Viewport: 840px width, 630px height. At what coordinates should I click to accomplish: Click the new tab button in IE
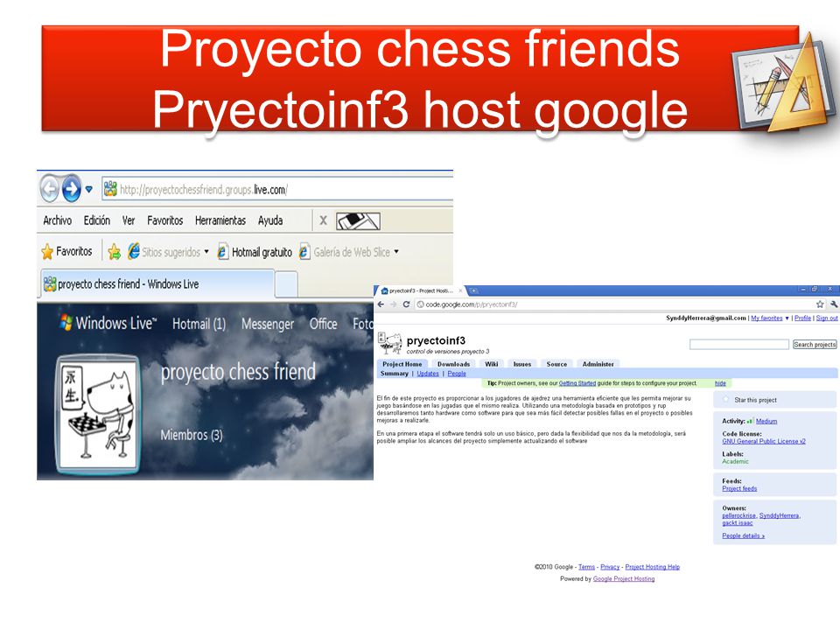(x=287, y=284)
